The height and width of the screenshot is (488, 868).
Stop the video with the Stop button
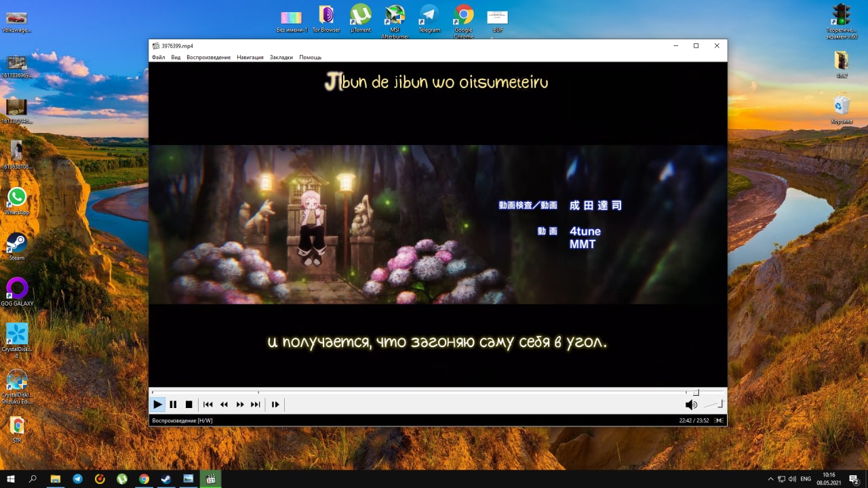click(x=189, y=405)
